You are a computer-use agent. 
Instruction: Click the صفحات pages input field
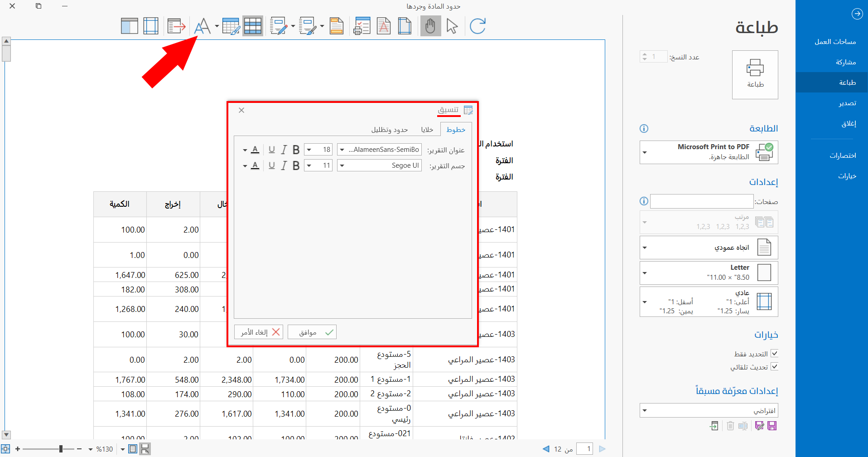[702, 201]
